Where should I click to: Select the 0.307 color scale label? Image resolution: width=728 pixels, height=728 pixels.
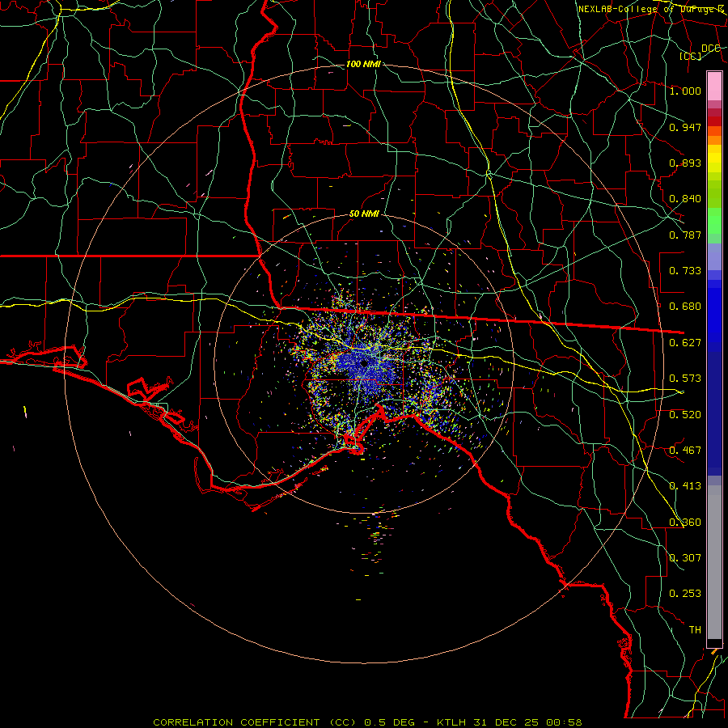(x=685, y=558)
